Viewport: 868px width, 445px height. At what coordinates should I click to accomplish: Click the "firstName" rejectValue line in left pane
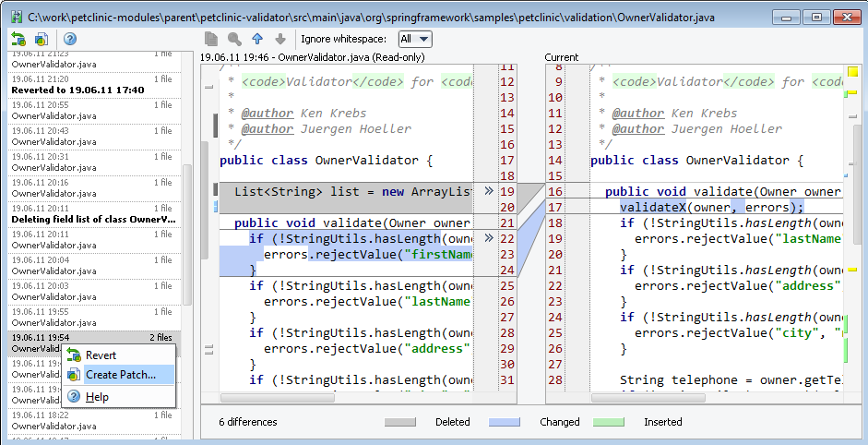[368, 255]
